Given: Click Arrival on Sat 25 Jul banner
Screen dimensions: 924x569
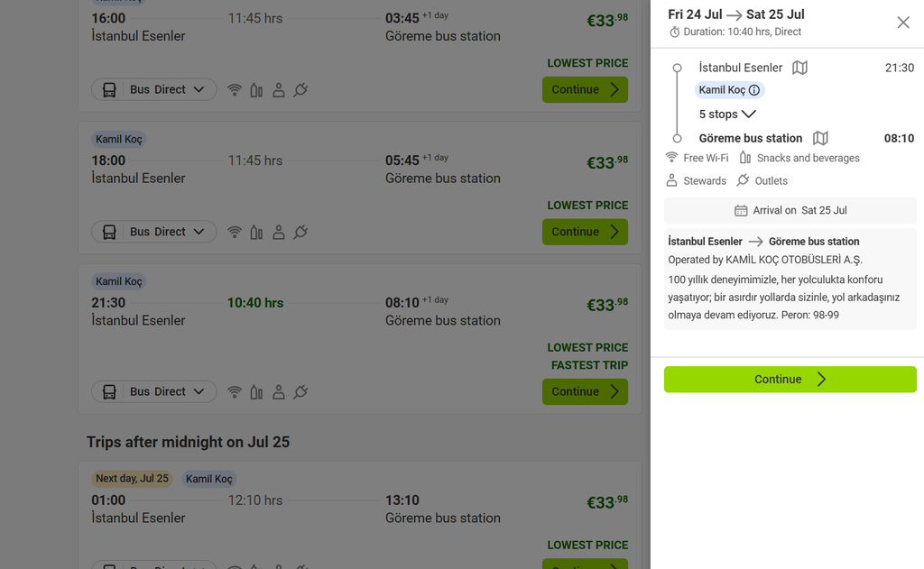Looking at the screenshot, I should [790, 210].
